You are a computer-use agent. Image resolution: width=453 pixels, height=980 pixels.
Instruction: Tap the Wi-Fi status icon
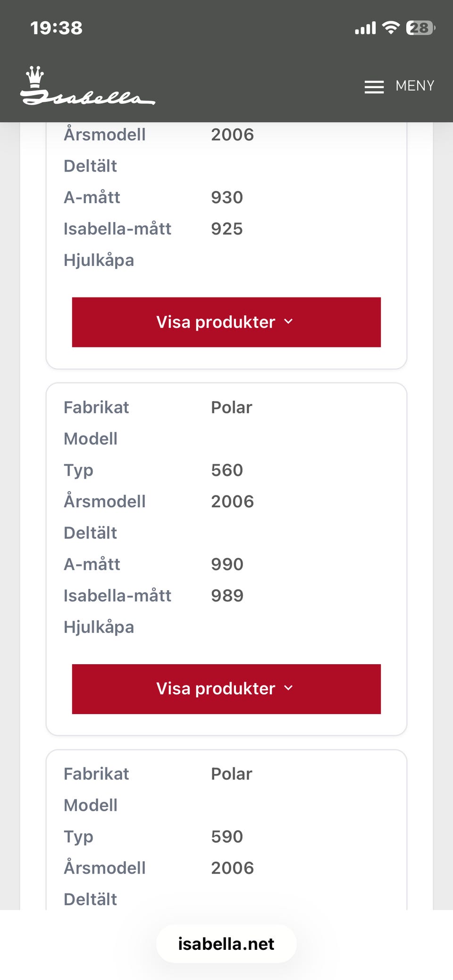click(391, 28)
